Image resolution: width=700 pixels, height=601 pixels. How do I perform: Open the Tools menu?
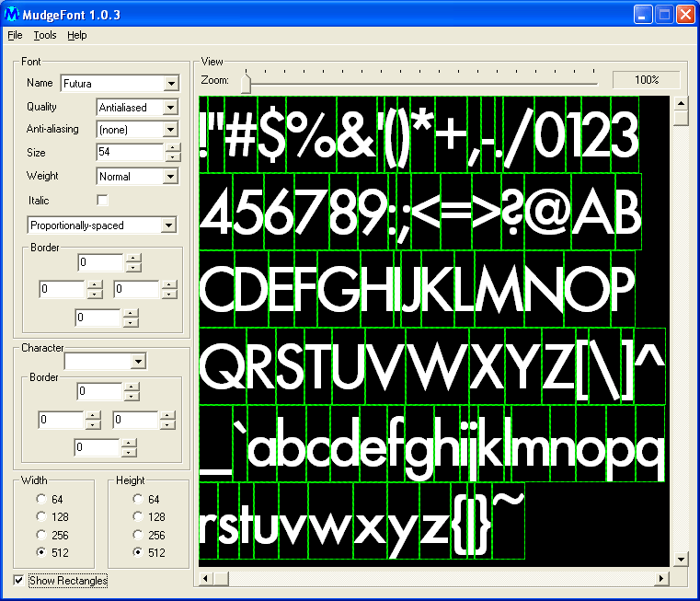tap(45, 35)
